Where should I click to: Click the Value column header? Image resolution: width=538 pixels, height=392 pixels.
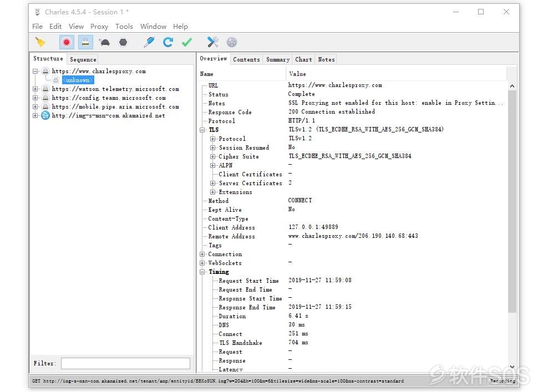397,74
